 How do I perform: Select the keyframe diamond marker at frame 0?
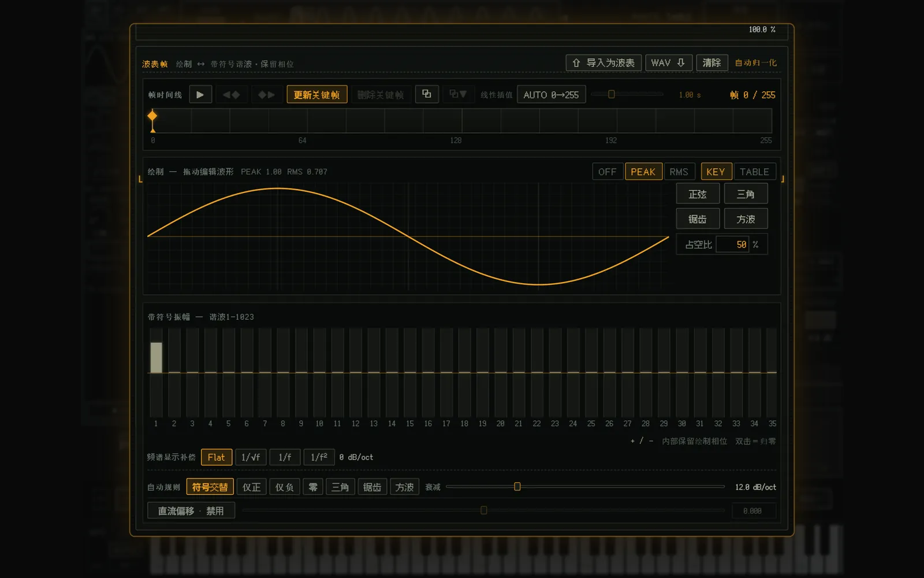(x=152, y=116)
